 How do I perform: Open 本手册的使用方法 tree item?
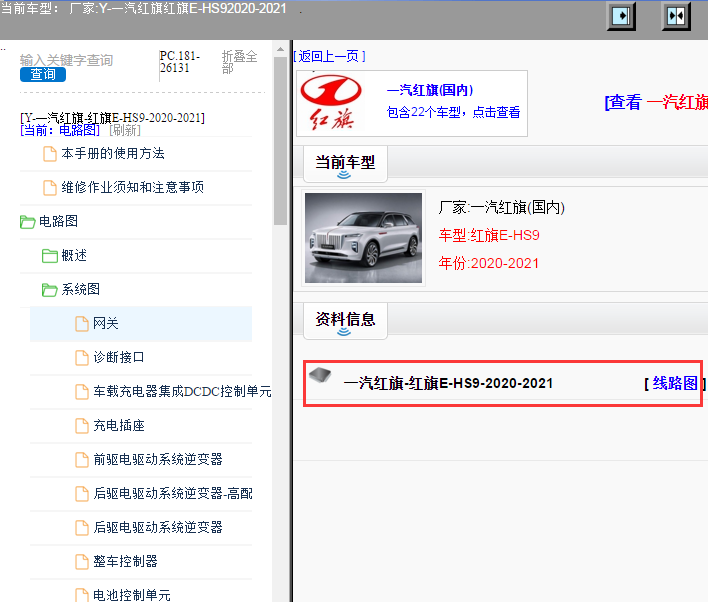[113, 154]
